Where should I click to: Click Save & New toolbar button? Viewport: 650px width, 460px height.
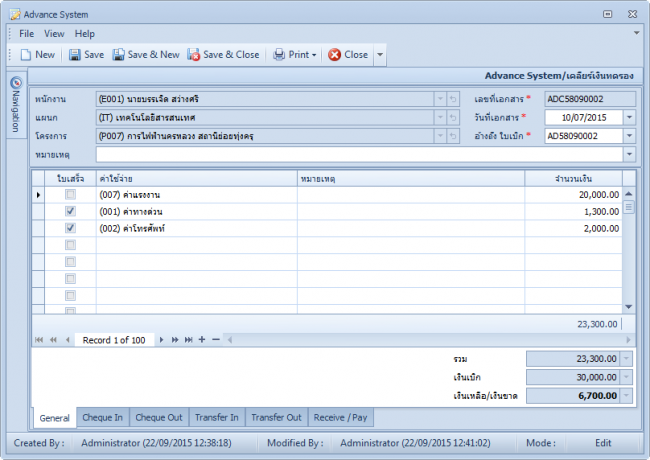[146, 55]
